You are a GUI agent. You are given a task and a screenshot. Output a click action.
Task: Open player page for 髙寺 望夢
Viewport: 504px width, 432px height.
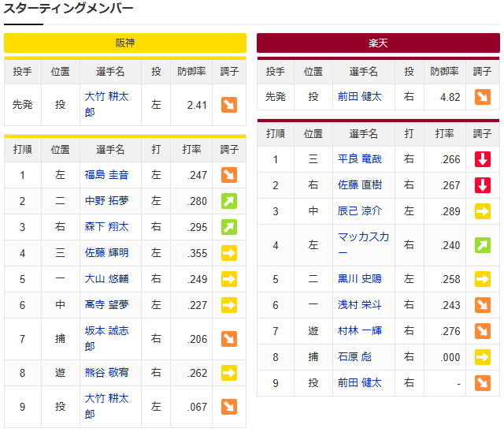point(107,305)
